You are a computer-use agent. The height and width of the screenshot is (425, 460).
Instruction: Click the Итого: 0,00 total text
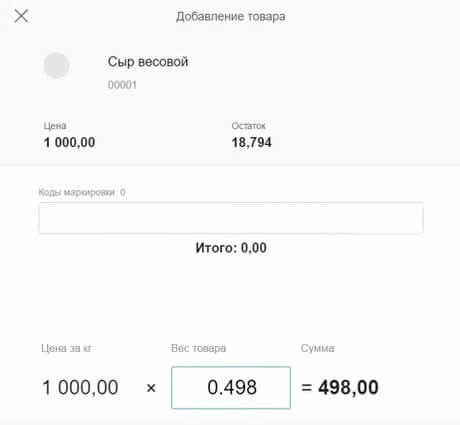(x=231, y=248)
